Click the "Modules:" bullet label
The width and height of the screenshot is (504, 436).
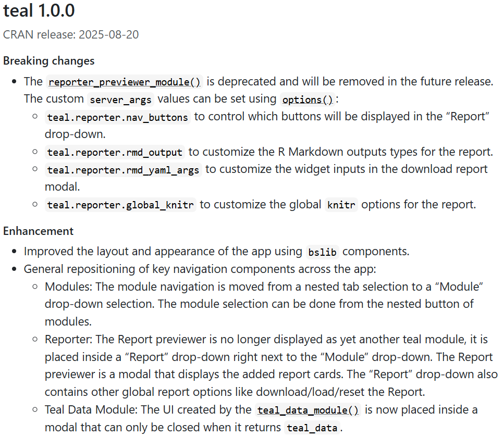[x=63, y=286]
